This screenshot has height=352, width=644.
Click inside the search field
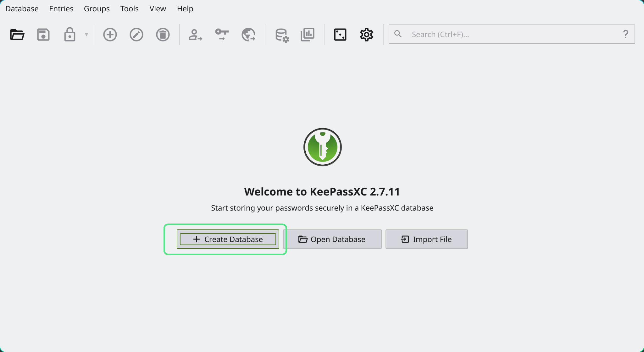pos(503,34)
